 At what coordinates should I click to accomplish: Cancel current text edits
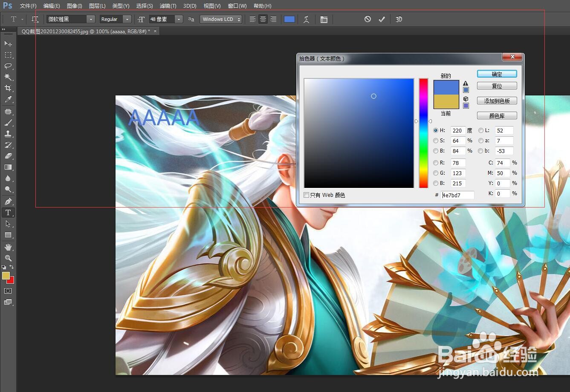pyautogui.click(x=367, y=19)
